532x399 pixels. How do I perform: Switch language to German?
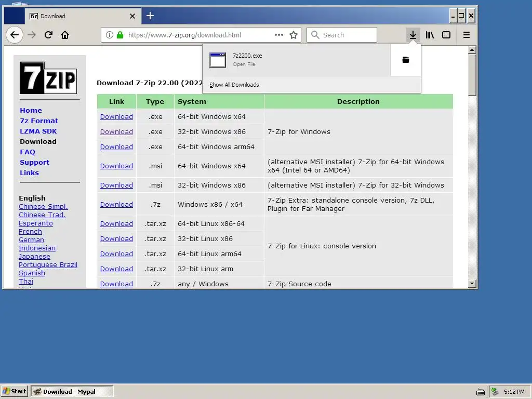click(x=31, y=240)
